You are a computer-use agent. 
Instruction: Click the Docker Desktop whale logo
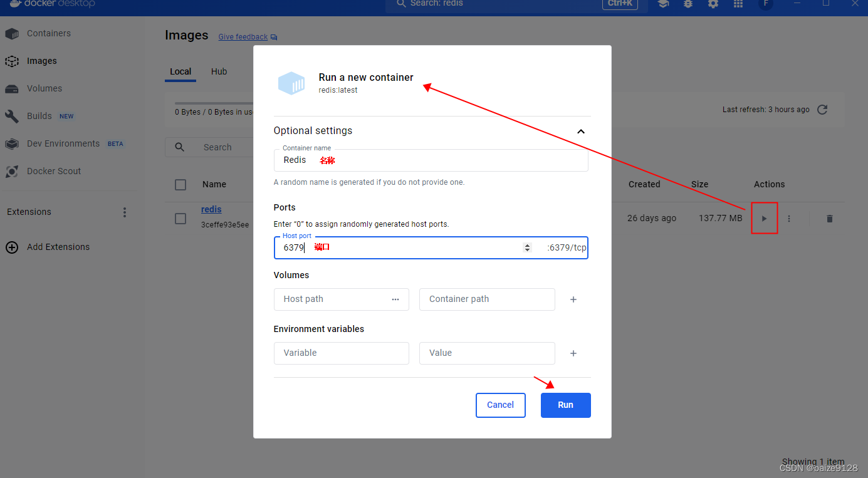tap(16, 3)
